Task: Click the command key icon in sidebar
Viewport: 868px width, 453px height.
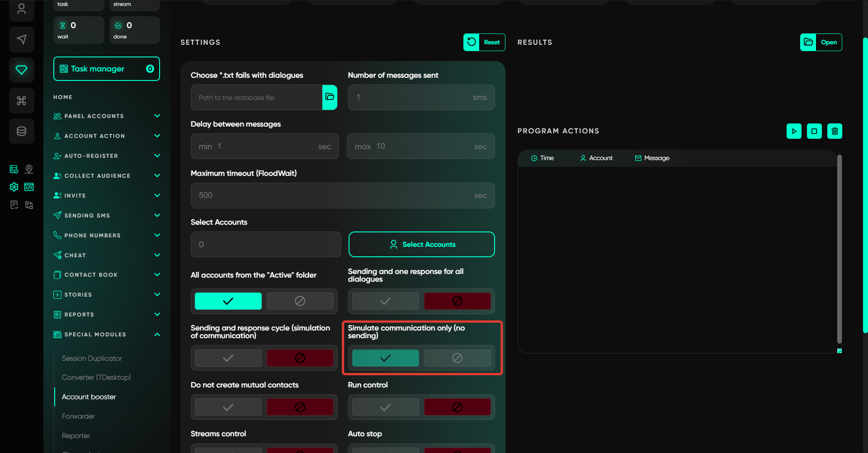Action: tap(21, 100)
